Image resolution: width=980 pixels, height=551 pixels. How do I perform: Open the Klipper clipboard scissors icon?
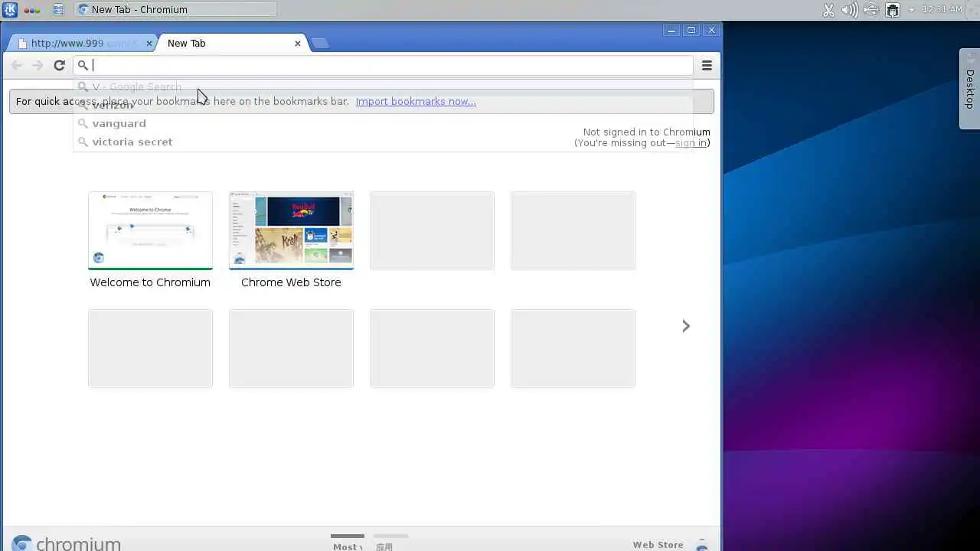[x=828, y=10]
